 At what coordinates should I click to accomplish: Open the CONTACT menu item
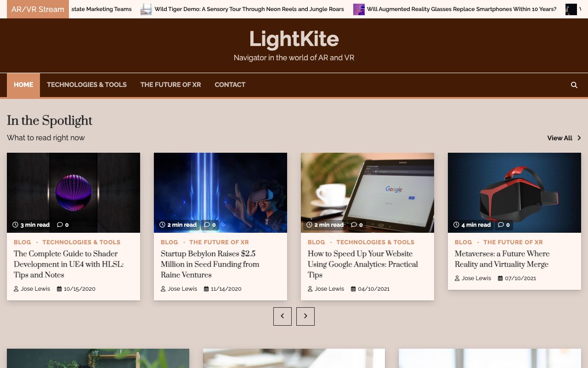pyautogui.click(x=230, y=85)
